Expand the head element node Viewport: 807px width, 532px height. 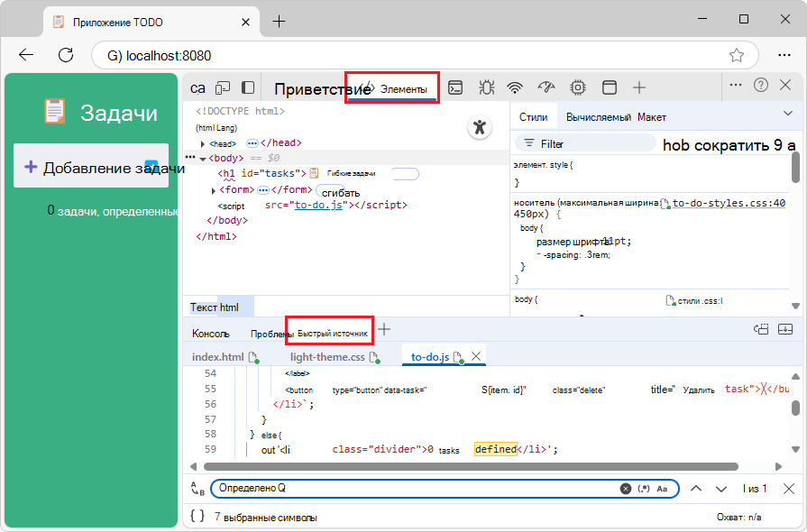tap(203, 143)
